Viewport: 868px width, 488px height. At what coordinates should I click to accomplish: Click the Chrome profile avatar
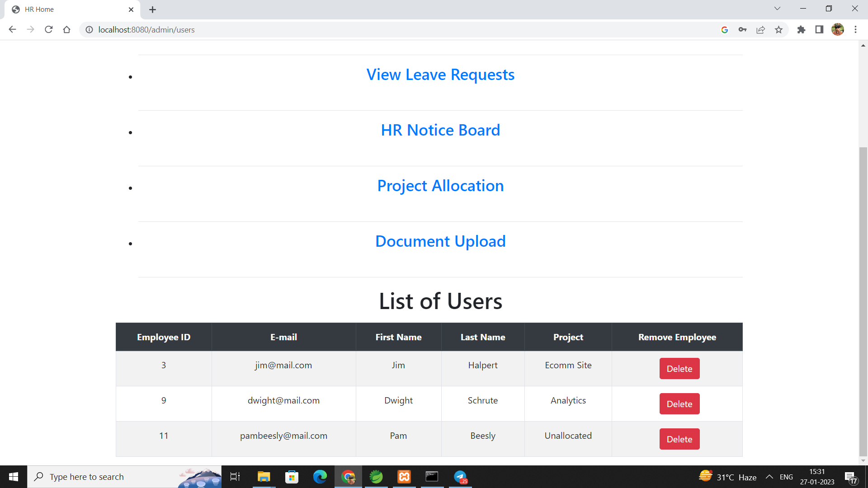tap(838, 29)
